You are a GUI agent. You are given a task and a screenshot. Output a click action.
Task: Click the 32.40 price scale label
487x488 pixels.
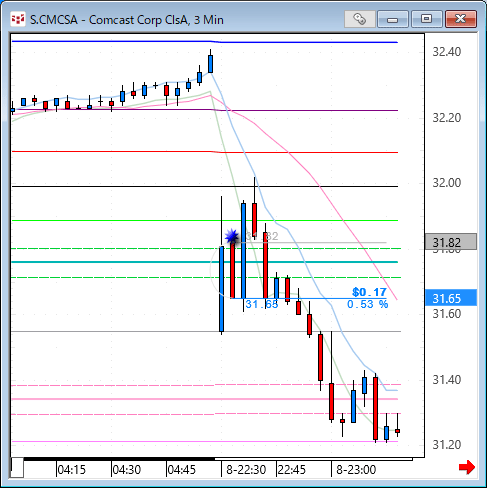(447, 52)
